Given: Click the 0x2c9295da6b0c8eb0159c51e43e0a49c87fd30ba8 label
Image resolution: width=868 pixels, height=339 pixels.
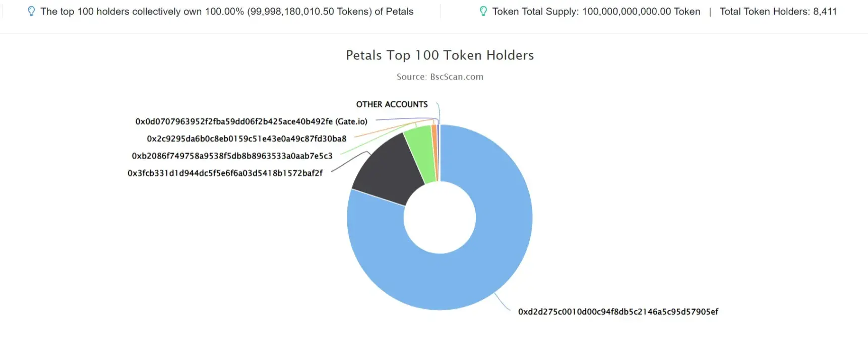Looking at the screenshot, I should pyautogui.click(x=246, y=139).
